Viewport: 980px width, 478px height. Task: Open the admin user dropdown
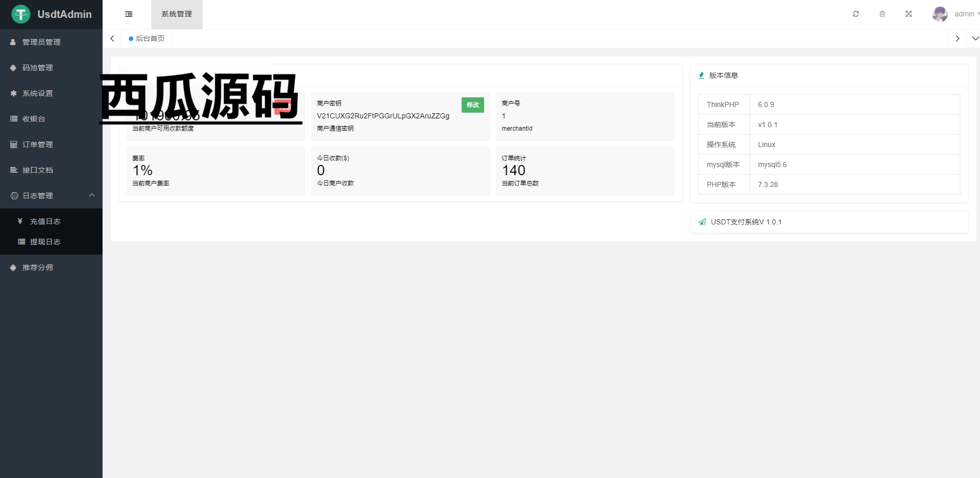point(966,14)
